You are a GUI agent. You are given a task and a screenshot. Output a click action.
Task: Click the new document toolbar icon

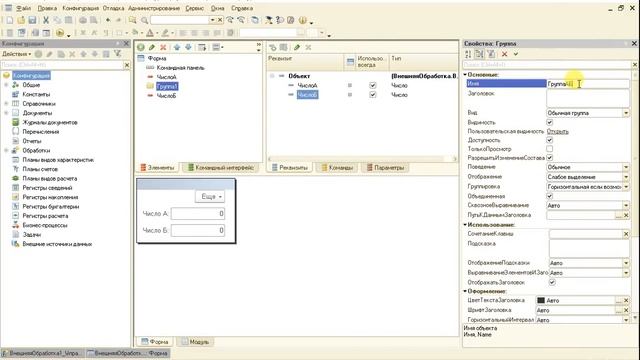[x=9, y=20]
